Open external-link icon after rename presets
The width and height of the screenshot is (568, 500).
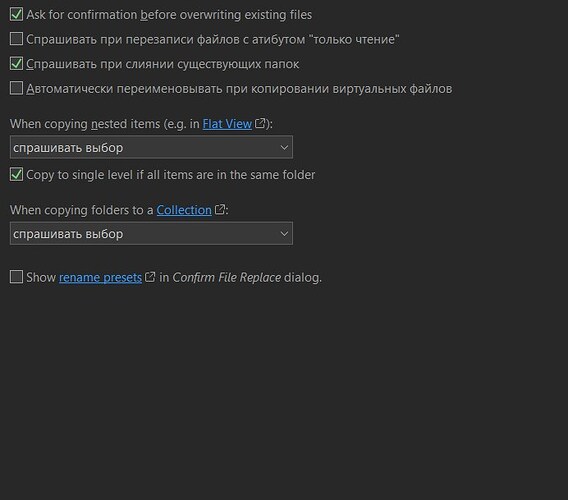coord(150,277)
